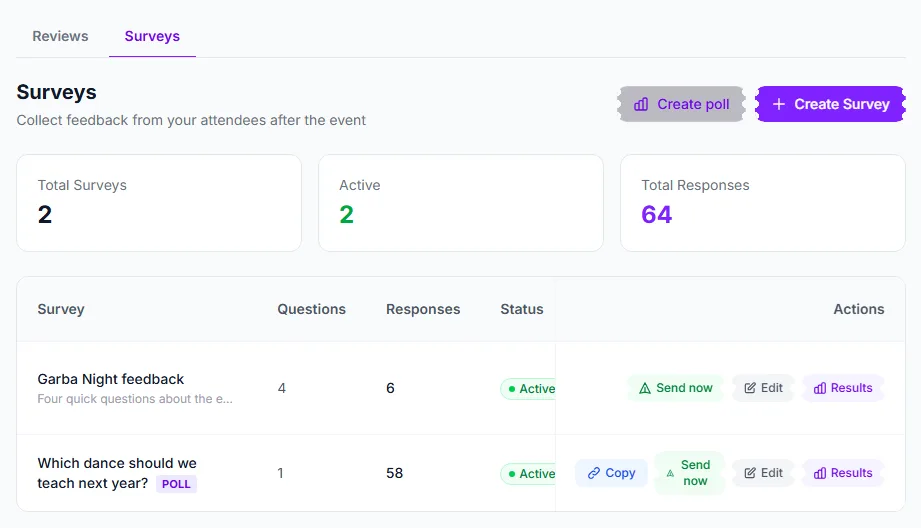The width and height of the screenshot is (921, 528).
Task: Send now the dance poll
Action: pyautogui.click(x=690, y=473)
